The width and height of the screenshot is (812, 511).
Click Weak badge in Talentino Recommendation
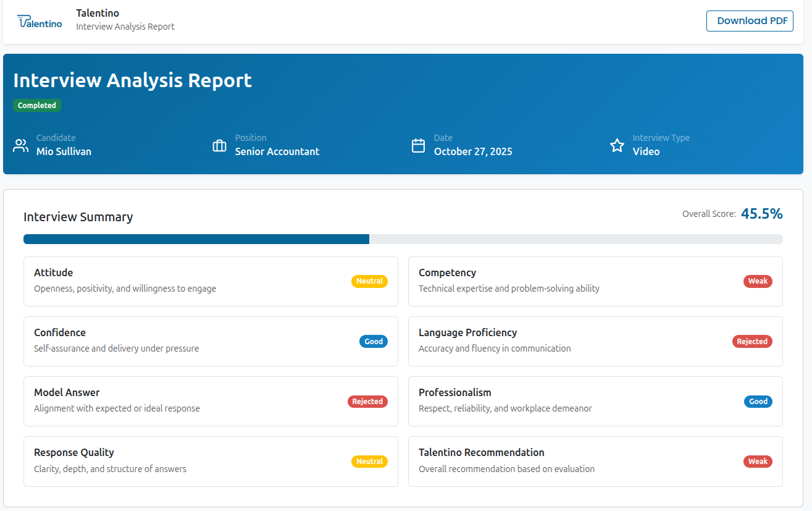click(x=758, y=462)
